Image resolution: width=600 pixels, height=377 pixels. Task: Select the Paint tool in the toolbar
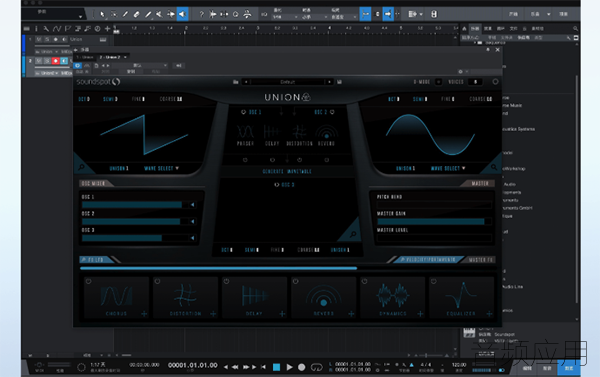click(x=148, y=15)
